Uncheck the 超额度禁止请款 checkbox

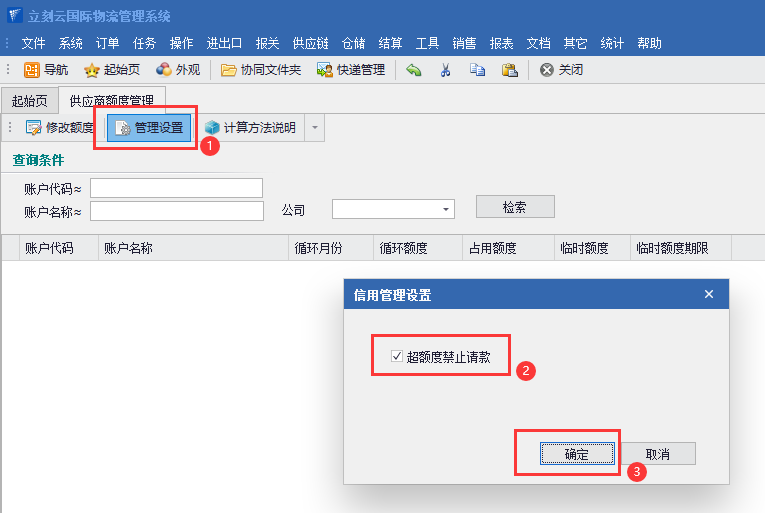(397, 356)
